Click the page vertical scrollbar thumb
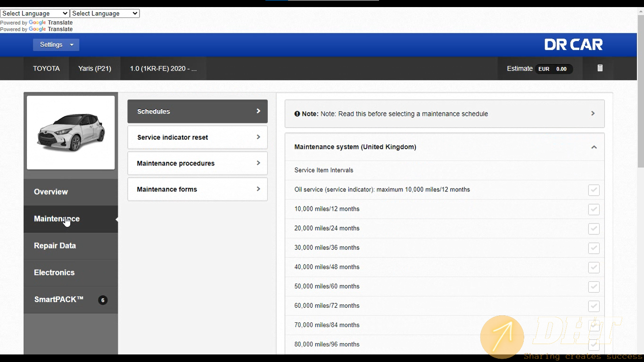Viewport: 644px width, 362px height. [x=640, y=91]
